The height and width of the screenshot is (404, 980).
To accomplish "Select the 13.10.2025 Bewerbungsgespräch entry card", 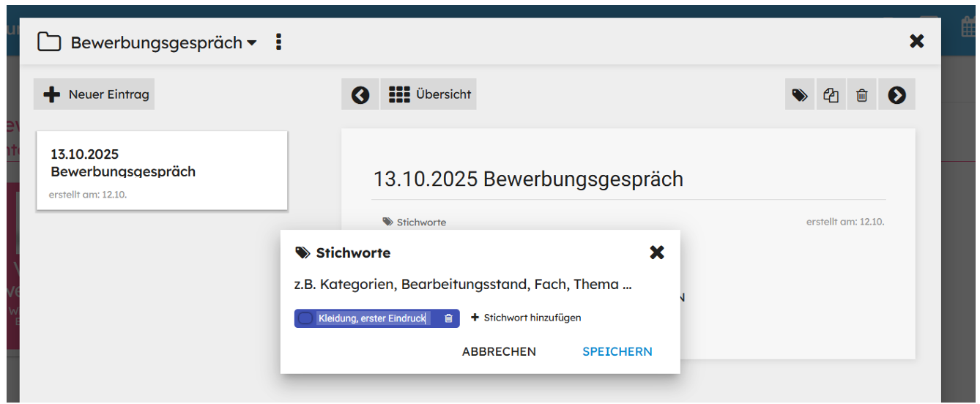I will tap(161, 171).
